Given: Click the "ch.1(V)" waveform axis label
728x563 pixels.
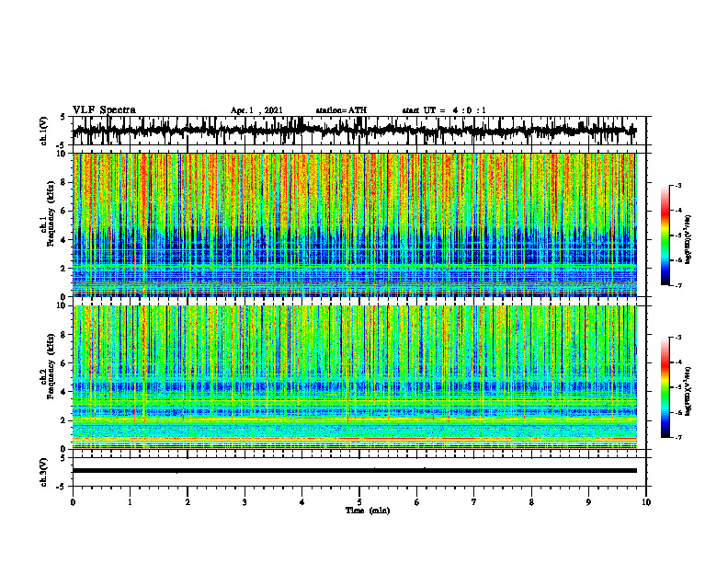Looking at the screenshot, I should [43, 131].
